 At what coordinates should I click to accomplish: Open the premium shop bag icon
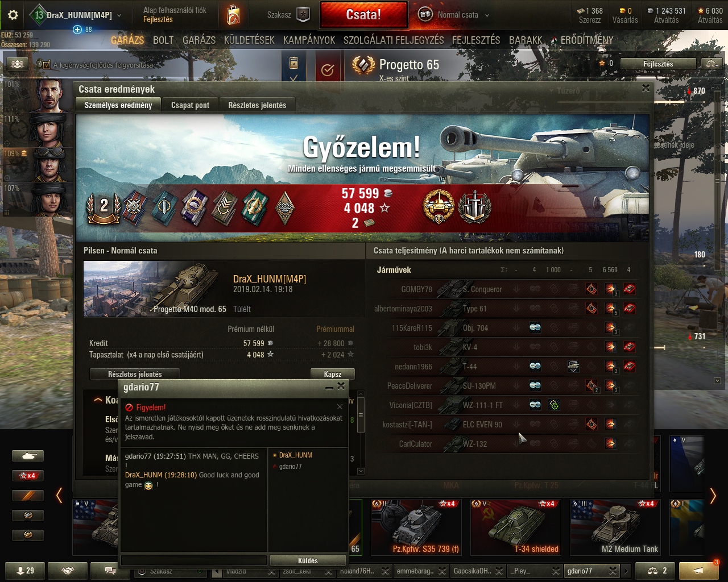(x=233, y=15)
